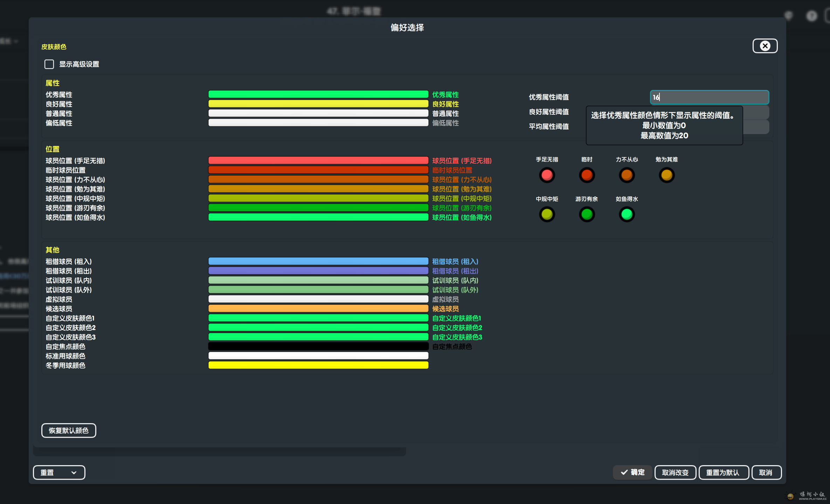The width and height of the screenshot is (830, 504).
Task: Click the 平均属性阈值 label
Action: click(548, 127)
